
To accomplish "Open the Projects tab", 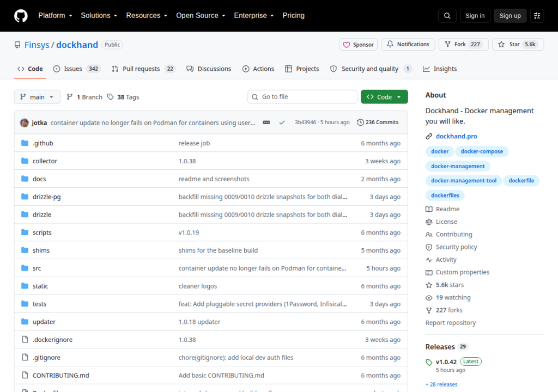I will point(302,69).
